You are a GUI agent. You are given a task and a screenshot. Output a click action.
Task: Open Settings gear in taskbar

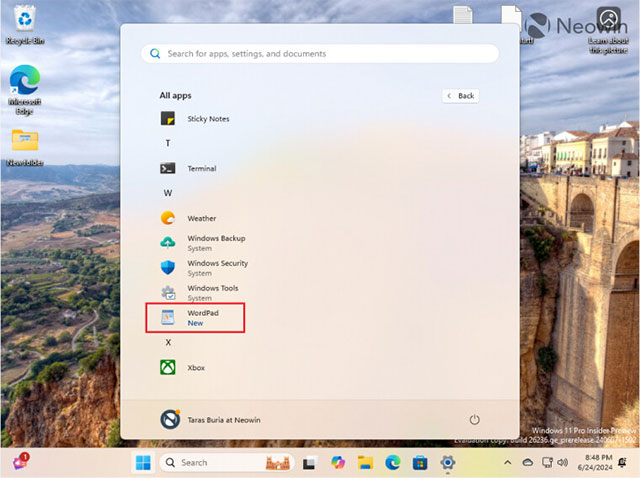[x=448, y=462]
